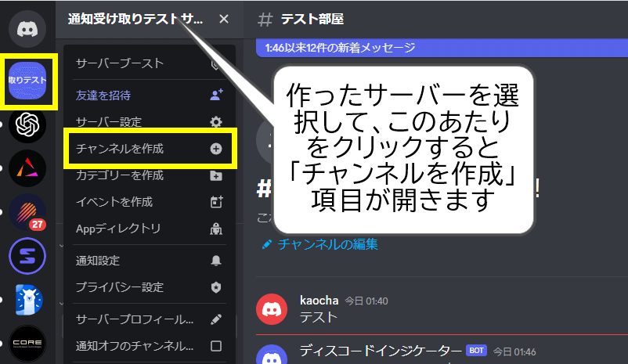Click the folder-plus create category icon
Image resolution: width=628 pixels, height=364 pixels.
(x=216, y=175)
